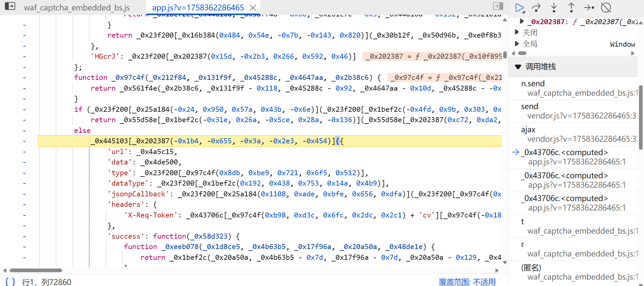Screen dimensions: 644x286
Task: Toggle the file navigator sidebar icon
Action: [10, 6]
